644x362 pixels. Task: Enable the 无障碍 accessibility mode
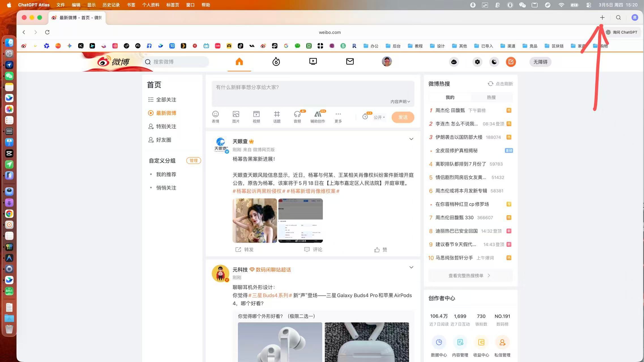[540, 62]
